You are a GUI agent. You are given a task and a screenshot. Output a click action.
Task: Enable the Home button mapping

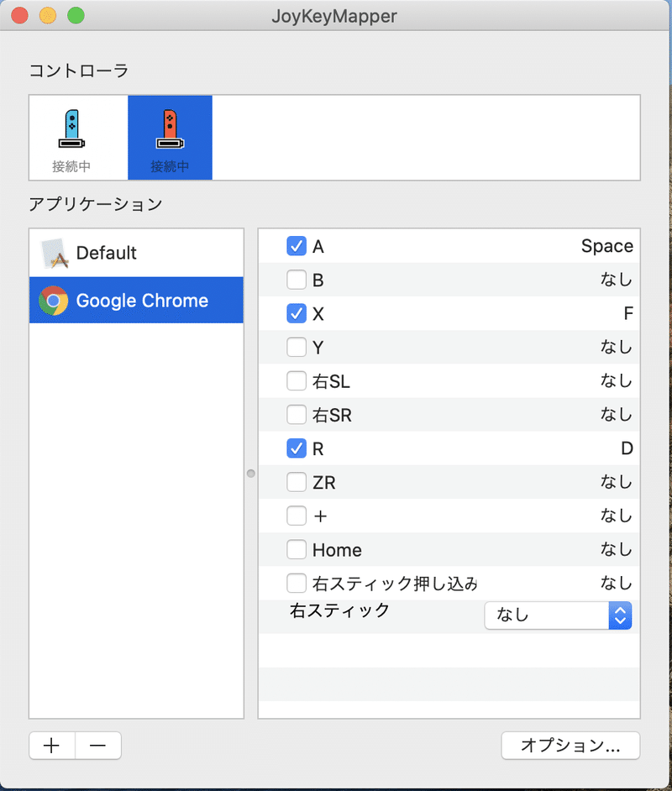click(x=297, y=549)
